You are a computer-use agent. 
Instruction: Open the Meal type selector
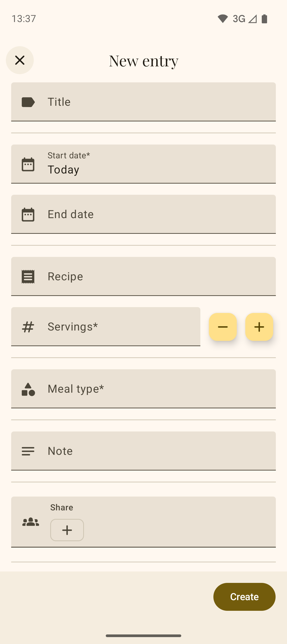[159, 389]
